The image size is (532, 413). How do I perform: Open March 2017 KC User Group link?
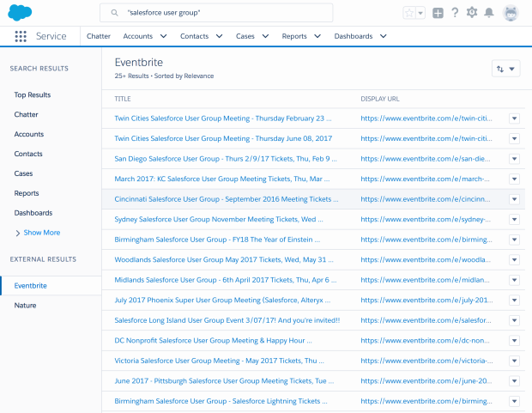coord(222,179)
